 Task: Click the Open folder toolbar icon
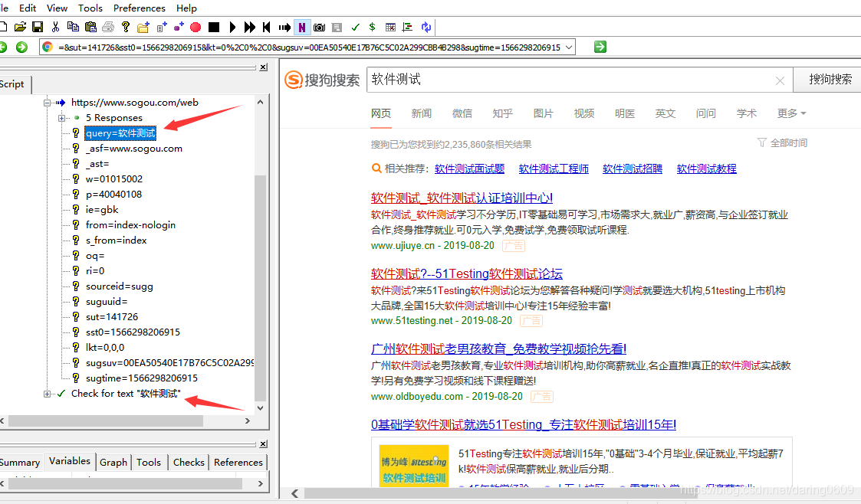click(20, 27)
